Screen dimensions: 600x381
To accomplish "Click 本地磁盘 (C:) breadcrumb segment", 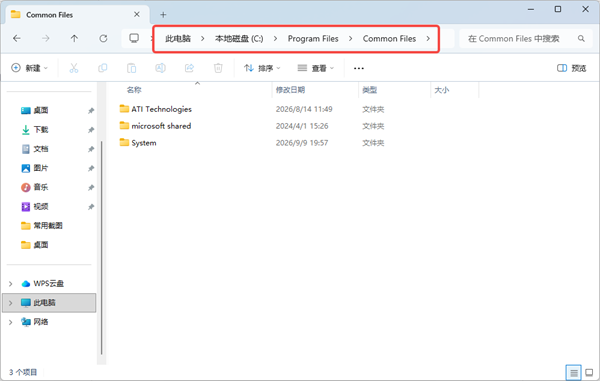I will pos(239,39).
